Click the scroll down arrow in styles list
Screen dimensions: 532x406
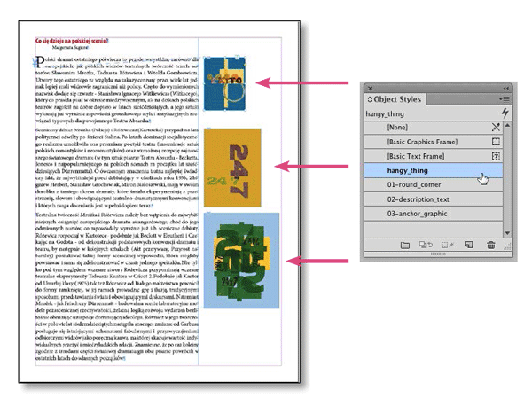click(x=507, y=233)
